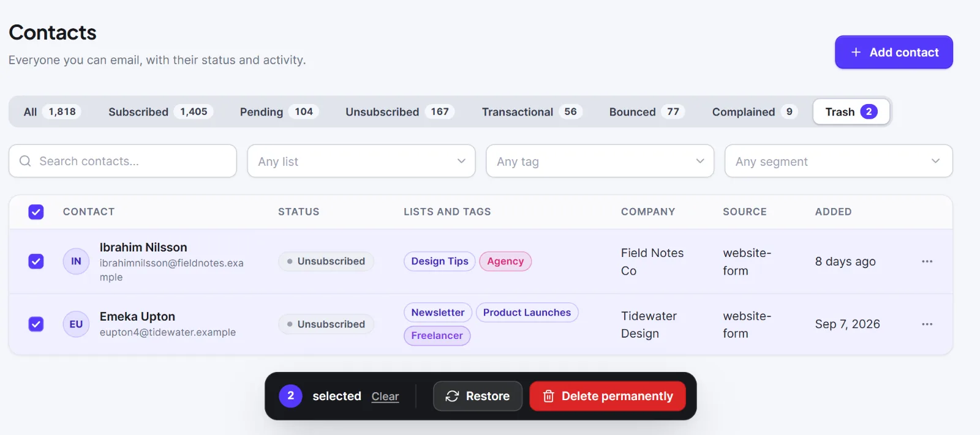The height and width of the screenshot is (435, 980).
Task: Open contact Ibrahim Nilsson by name
Action: pyautogui.click(x=143, y=247)
